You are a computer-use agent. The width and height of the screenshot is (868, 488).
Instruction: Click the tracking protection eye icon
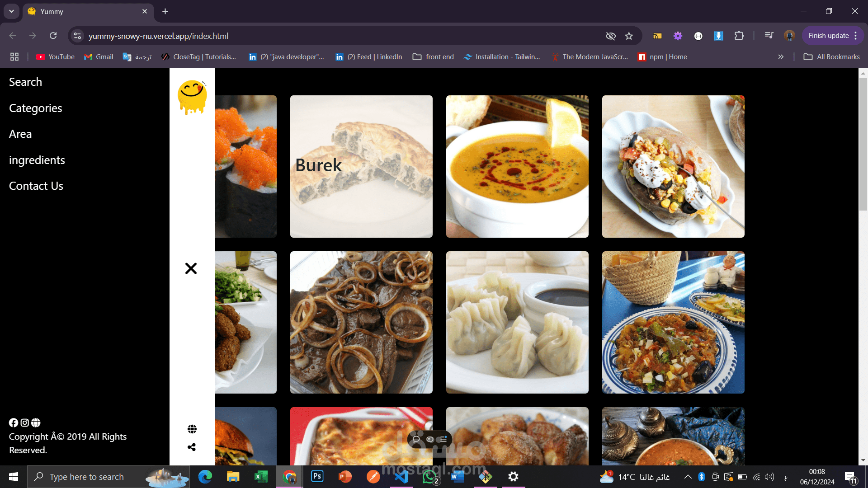point(611,36)
